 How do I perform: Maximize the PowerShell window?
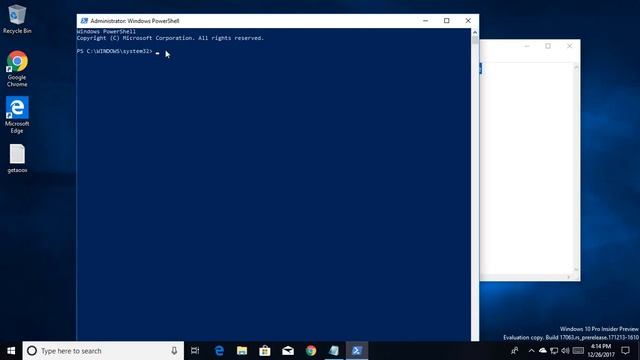447,21
